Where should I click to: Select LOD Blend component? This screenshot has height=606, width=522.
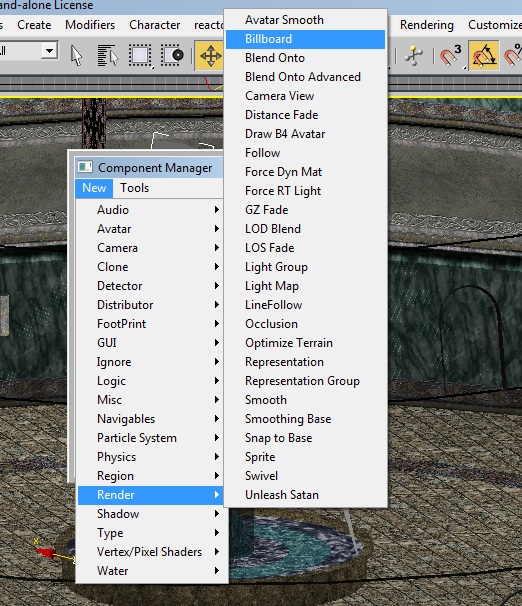pos(305,229)
